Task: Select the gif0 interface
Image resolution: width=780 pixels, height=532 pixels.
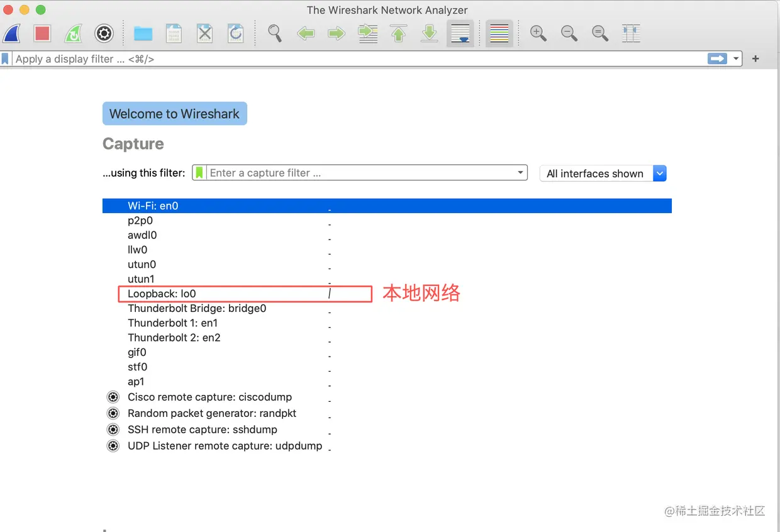Action: click(387, 352)
